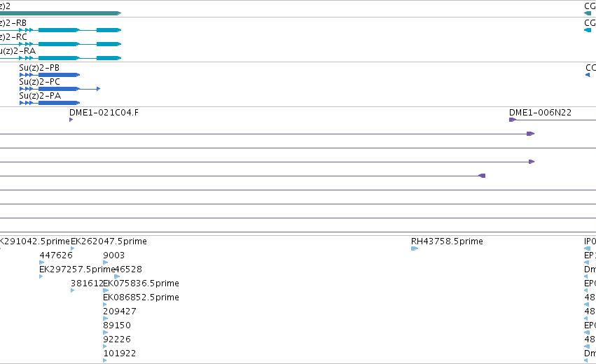Click the RH43758.5prime arrow glyph

[x=415, y=249]
